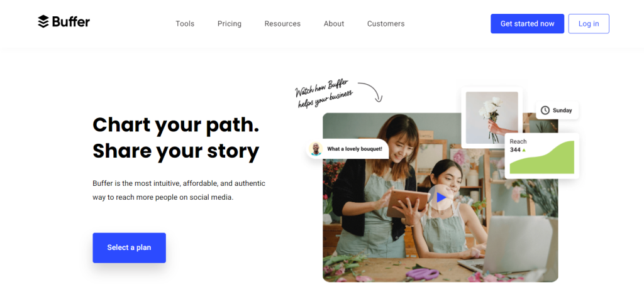
Task: Click the Select a plan button
Action: coord(129,247)
